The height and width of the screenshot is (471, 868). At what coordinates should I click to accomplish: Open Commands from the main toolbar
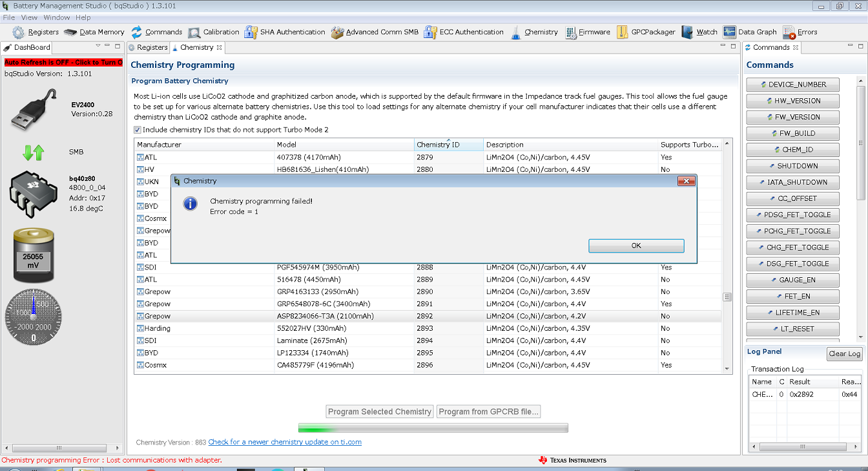(156, 32)
